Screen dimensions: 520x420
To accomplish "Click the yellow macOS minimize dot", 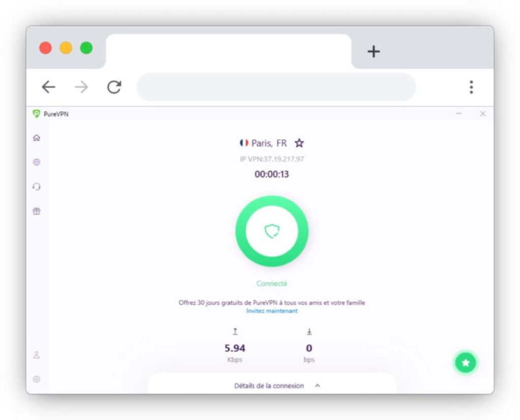I will 66,48.
